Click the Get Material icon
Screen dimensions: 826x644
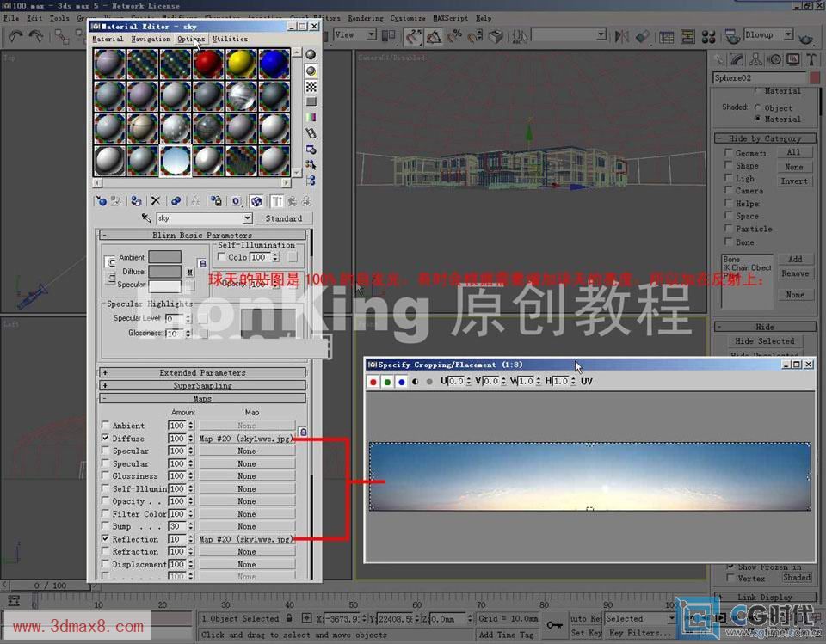click(102, 201)
